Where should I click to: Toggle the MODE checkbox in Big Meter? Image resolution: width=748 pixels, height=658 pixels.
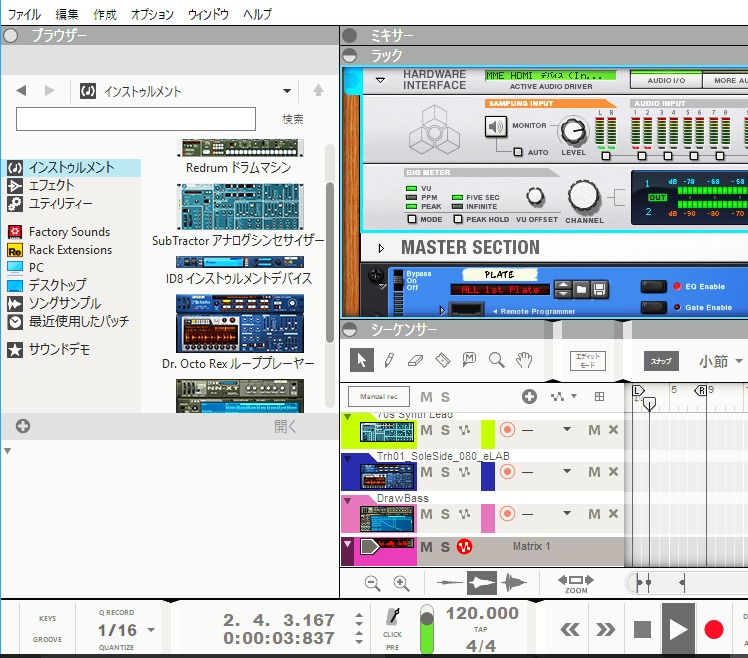[x=412, y=219]
